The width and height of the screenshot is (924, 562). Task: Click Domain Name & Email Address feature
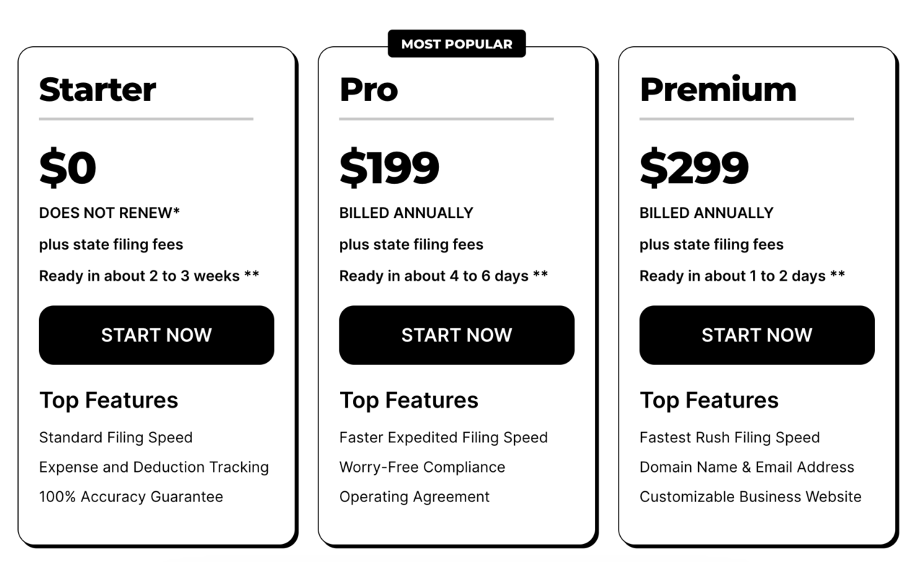coord(747,467)
